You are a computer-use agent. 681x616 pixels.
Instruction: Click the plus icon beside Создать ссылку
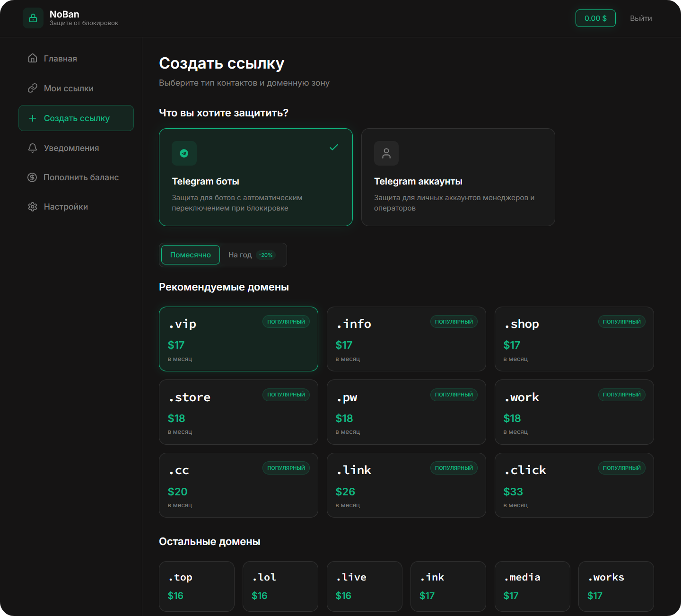click(x=33, y=118)
